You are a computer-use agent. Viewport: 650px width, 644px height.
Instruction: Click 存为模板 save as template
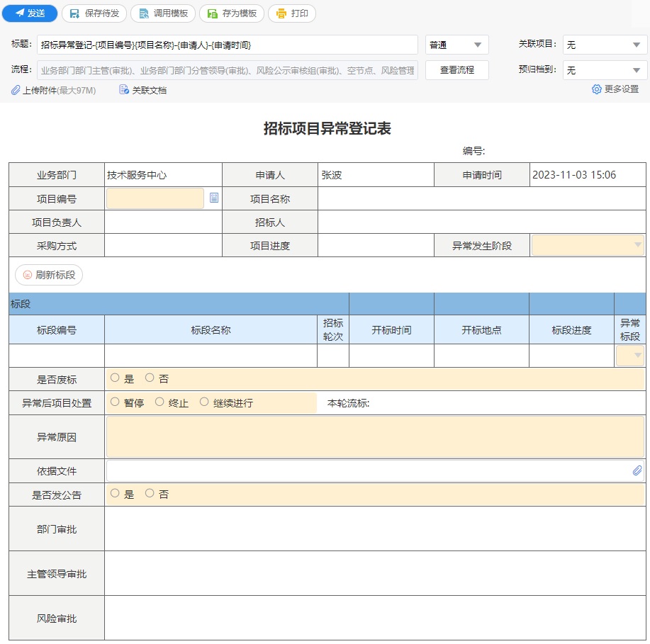[232, 13]
